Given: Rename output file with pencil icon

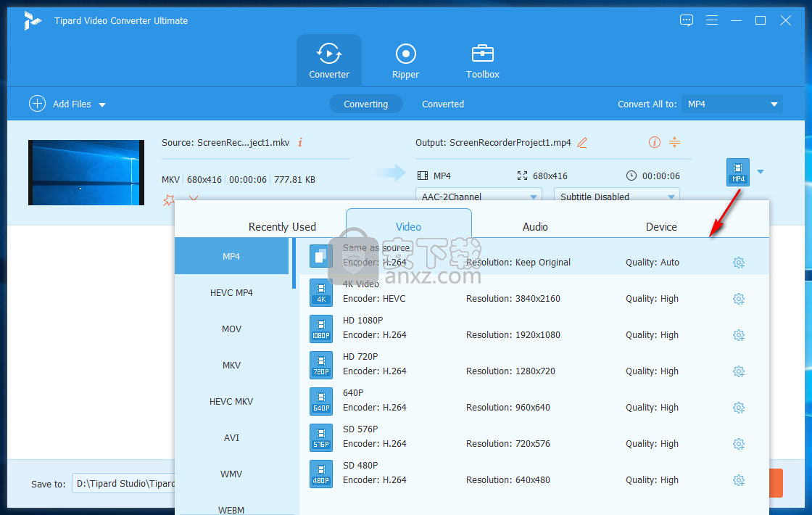Looking at the screenshot, I should (582, 142).
